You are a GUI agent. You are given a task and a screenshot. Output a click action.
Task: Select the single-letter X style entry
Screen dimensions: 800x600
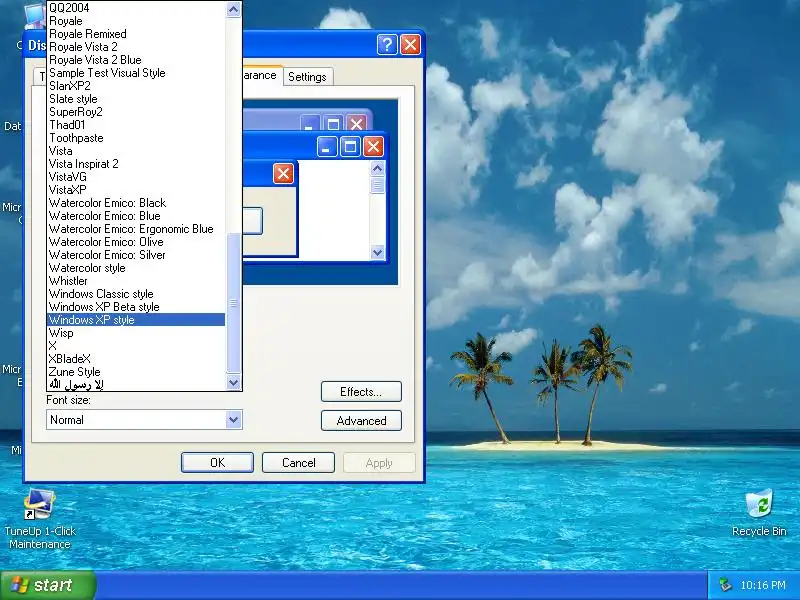click(x=136, y=346)
